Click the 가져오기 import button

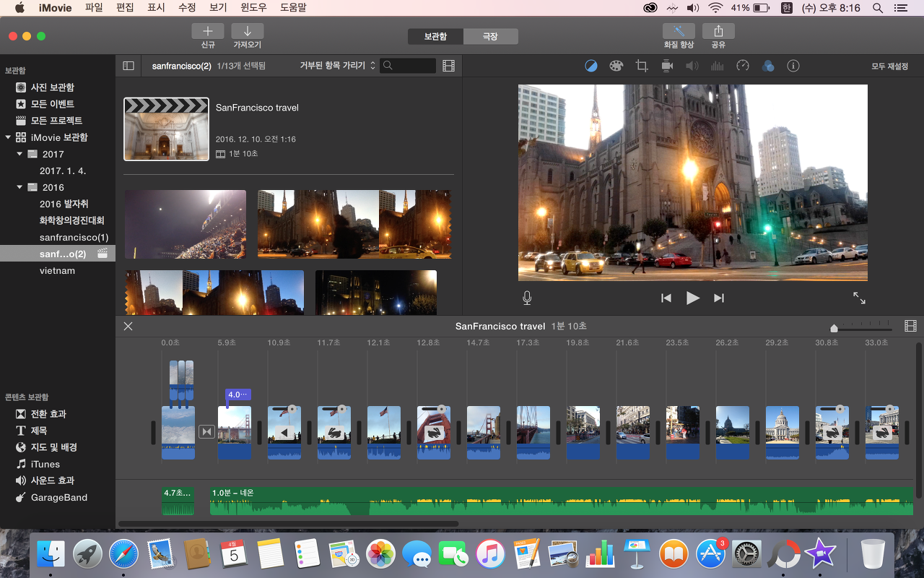click(x=248, y=32)
